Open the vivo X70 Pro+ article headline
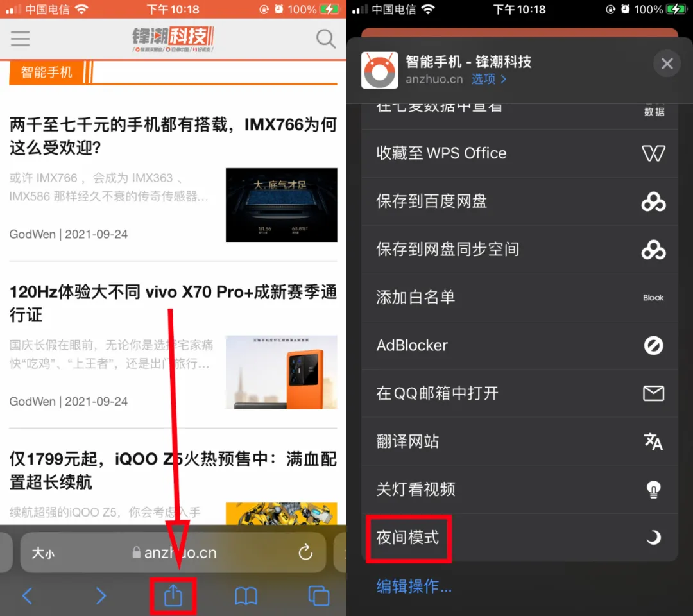 coord(173,303)
